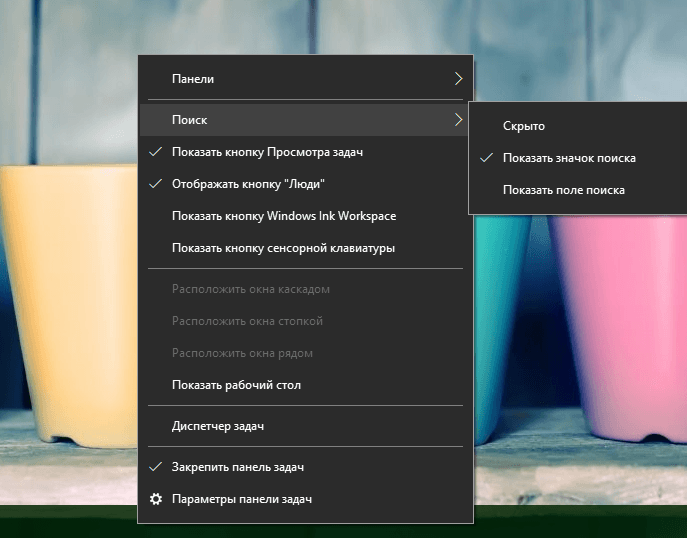Click the checkmark next to кнопку "Люди"
The image size is (687, 538).
click(x=156, y=184)
